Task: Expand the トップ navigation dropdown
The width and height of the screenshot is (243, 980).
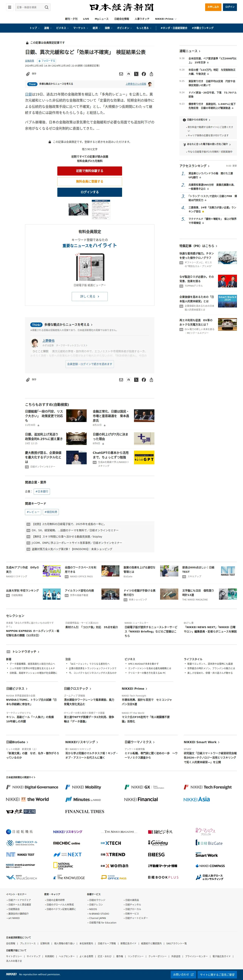Action: tap(35, 28)
